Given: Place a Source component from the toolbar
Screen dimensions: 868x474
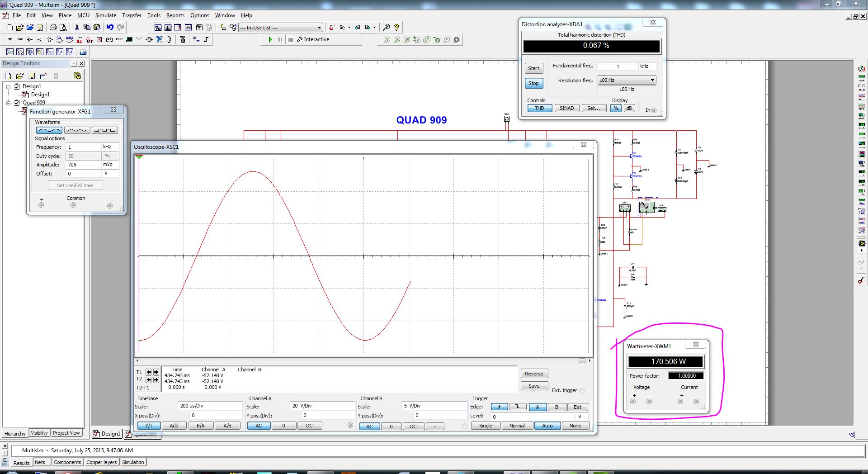Looking at the screenshot, I should tap(10, 40).
